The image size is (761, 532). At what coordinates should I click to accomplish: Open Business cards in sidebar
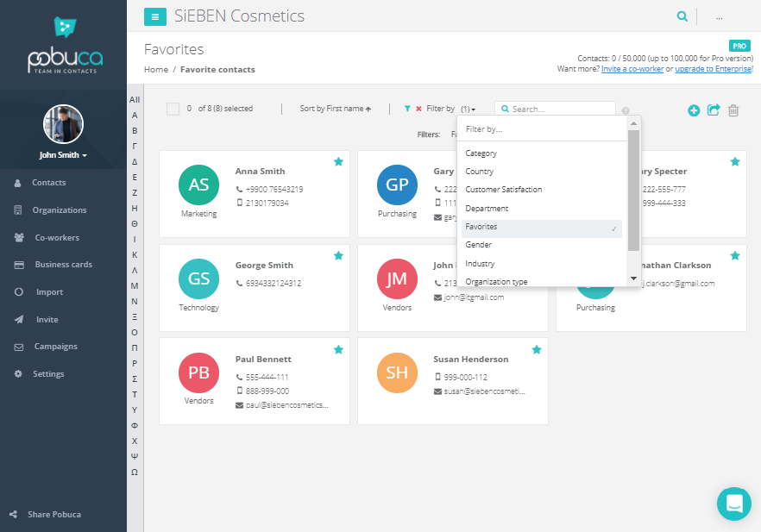click(x=63, y=265)
